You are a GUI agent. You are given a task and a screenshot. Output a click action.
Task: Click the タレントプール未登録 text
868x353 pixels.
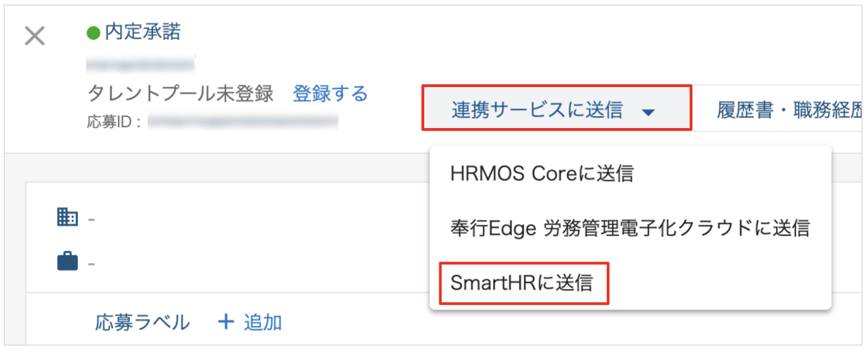pyautogui.click(x=180, y=94)
